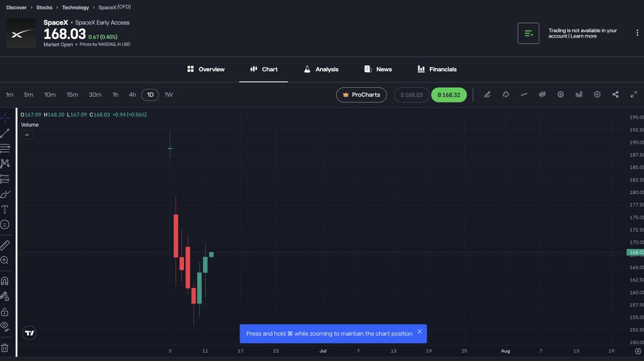Click the Volume indicator label
Screen dimensions: 644x361
[x=30, y=124]
